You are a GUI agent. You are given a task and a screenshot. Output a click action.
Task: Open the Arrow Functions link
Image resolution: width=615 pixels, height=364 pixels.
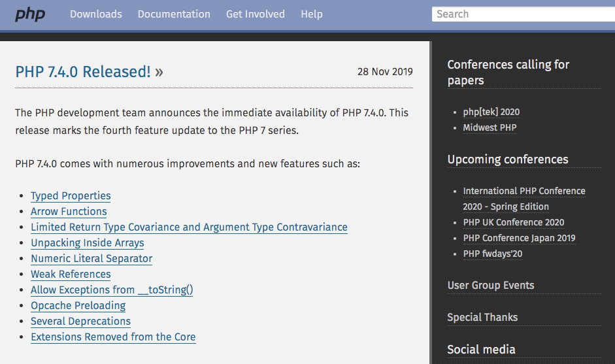click(69, 212)
